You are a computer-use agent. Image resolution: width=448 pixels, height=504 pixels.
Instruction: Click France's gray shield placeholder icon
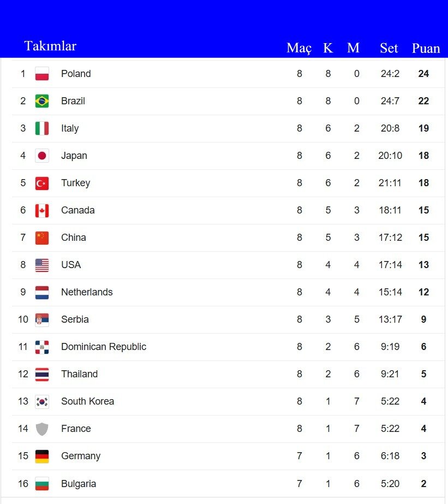click(x=42, y=429)
